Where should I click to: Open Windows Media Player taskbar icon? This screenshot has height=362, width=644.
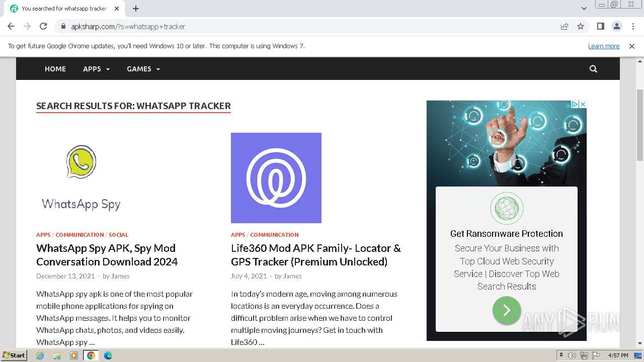coord(74,355)
